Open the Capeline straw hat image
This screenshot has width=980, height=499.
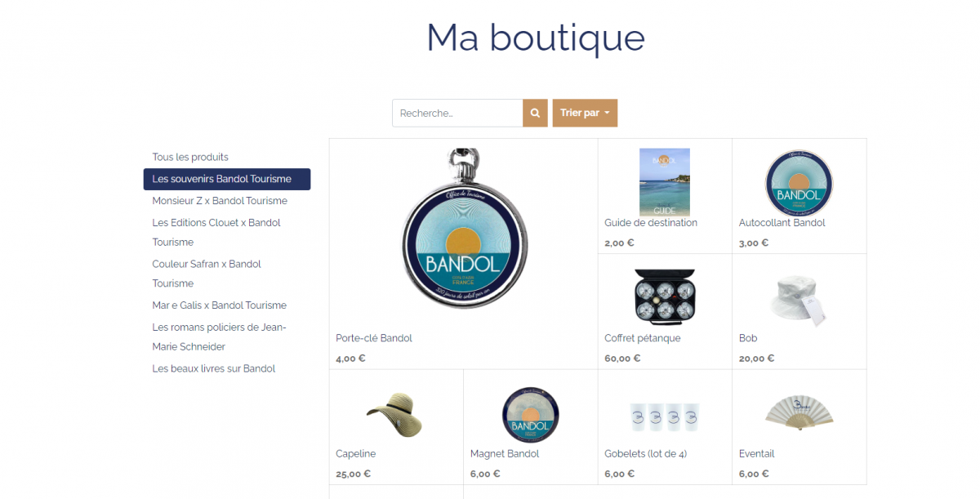[396, 413]
